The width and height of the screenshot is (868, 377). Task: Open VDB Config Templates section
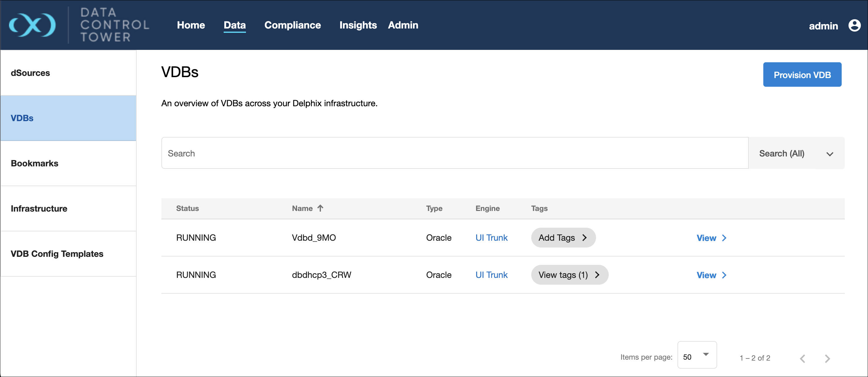(57, 254)
